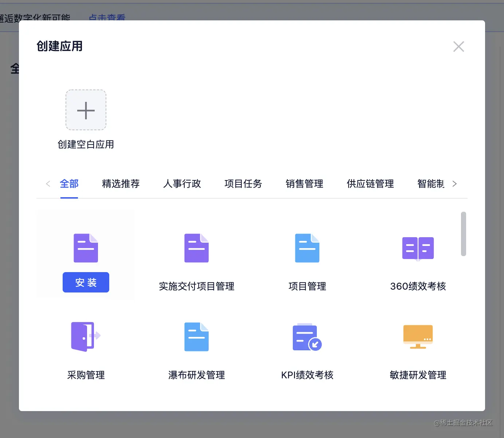The height and width of the screenshot is (438, 504).
Task: Open the 人事行政 tab
Action: [182, 184]
